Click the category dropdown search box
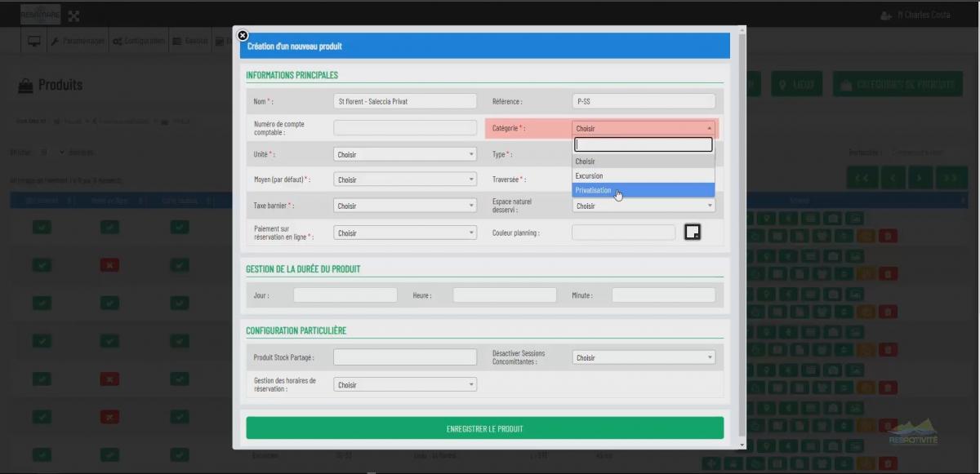 (644, 144)
